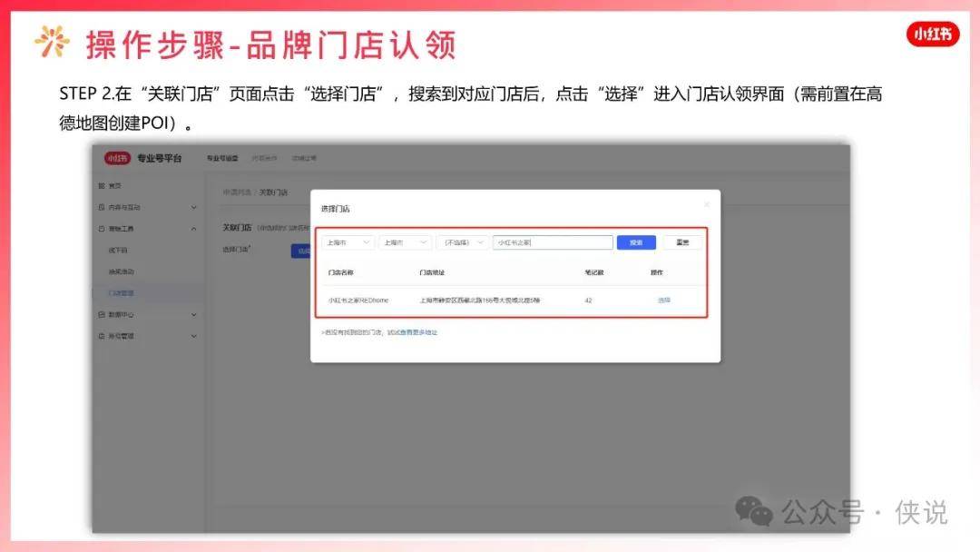
Task: Select 内容与互动 in the sidebar
Action: tap(124, 208)
